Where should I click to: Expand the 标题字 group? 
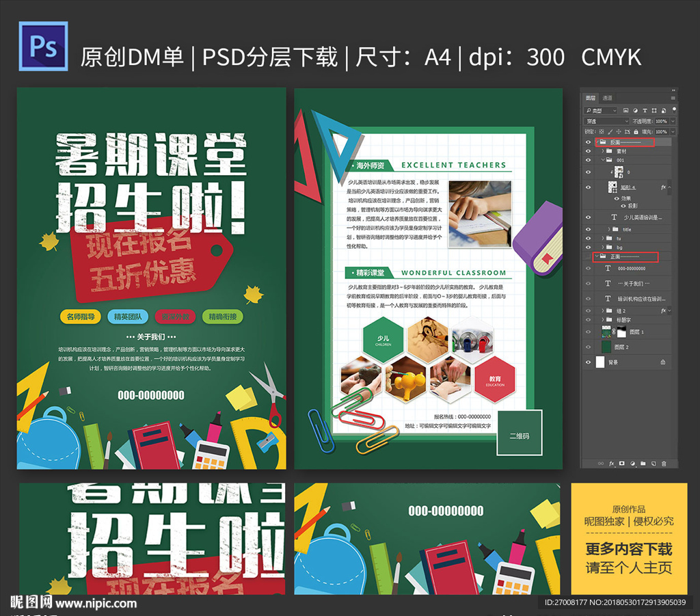(603, 319)
